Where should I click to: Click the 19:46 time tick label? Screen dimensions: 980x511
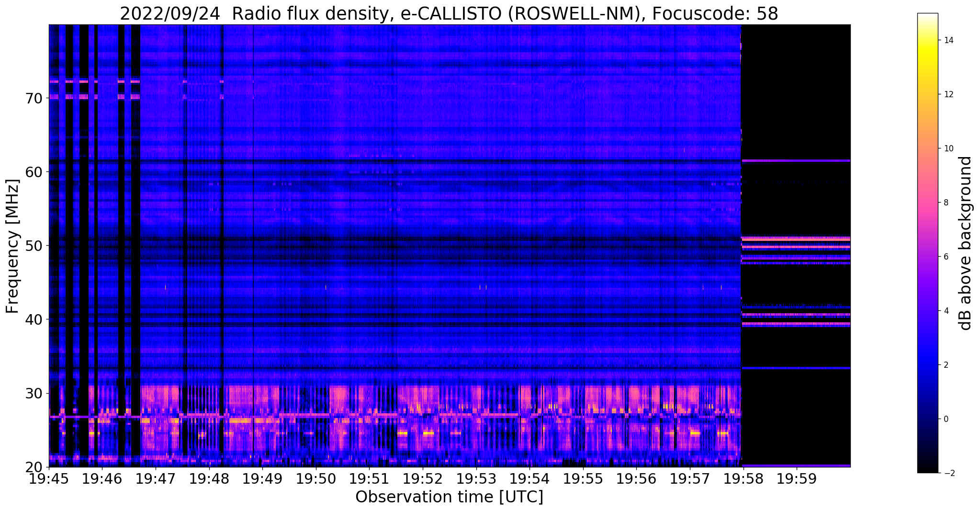(102, 478)
